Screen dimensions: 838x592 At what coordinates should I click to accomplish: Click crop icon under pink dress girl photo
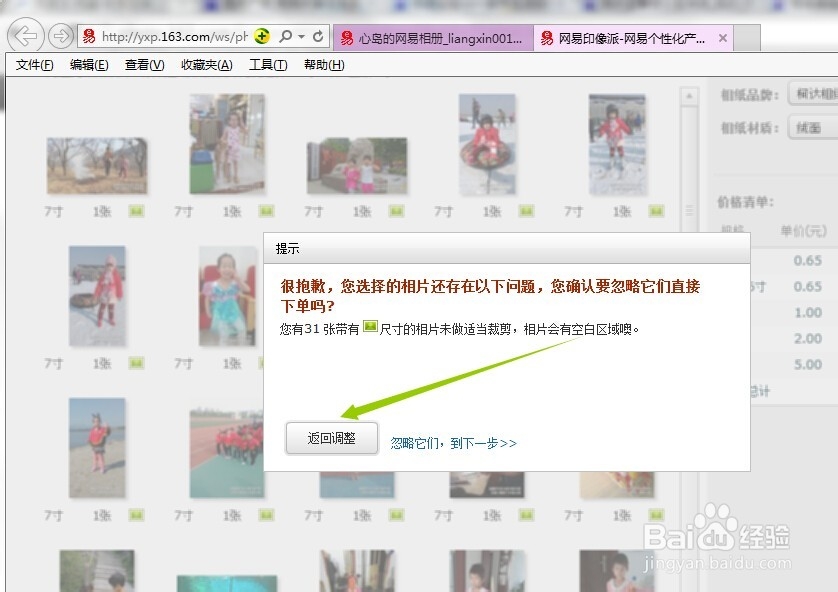tap(266, 211)
